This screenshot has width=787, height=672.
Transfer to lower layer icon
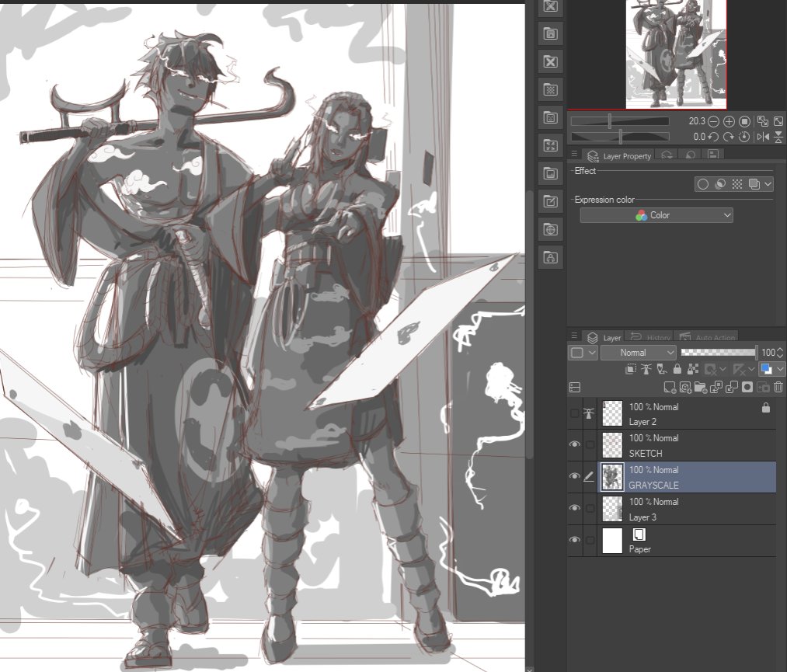point(716,387)
